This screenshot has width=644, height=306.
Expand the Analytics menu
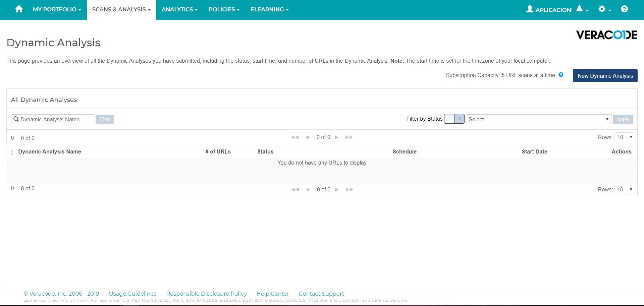pos(179,10)
